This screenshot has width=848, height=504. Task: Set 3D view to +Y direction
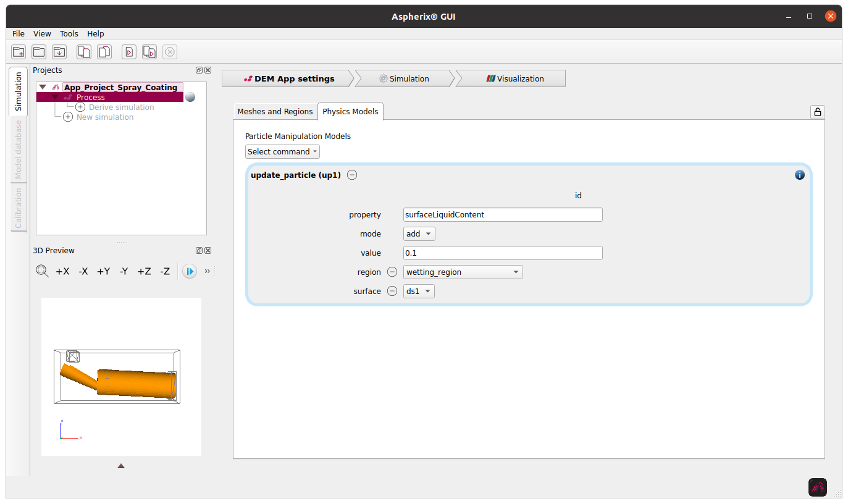103,271
